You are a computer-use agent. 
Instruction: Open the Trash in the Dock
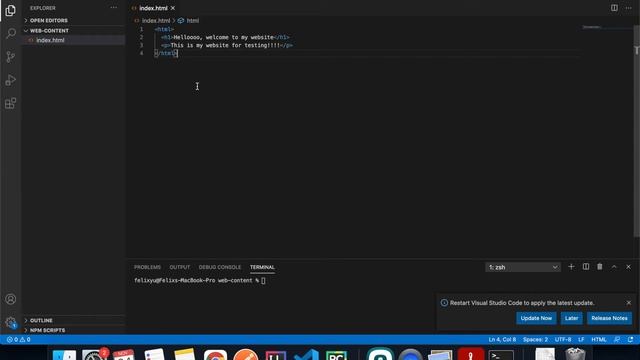(x=576, y=353)
